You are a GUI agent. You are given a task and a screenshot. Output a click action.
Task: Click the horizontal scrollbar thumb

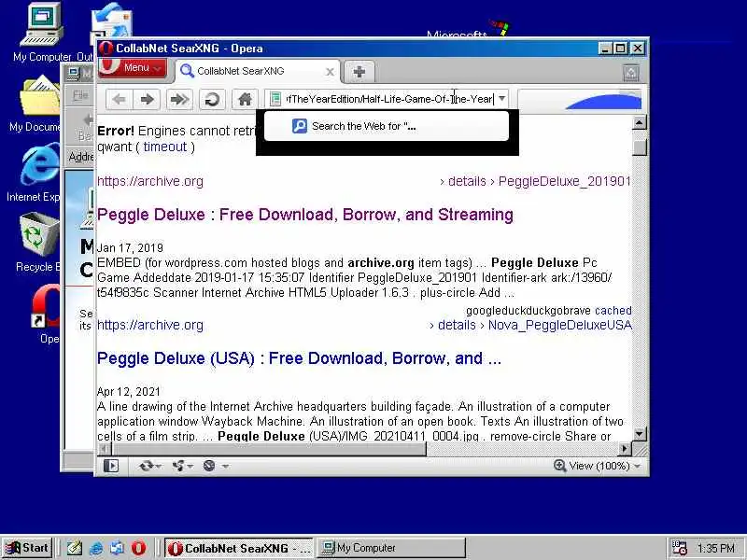point(269,448)
